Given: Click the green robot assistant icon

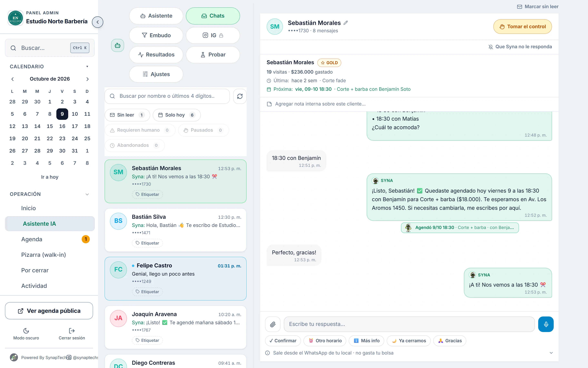Looking at the screenshot, I should (118, 46).
